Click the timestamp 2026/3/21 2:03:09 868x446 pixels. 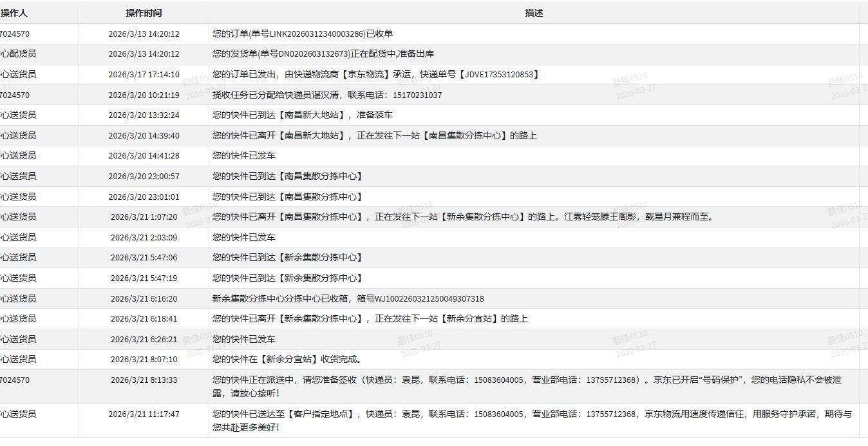click(144, 238)
